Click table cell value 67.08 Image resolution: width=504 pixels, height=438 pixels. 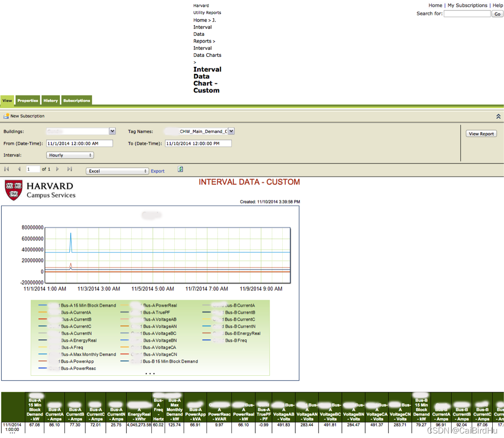click(34, 425)
